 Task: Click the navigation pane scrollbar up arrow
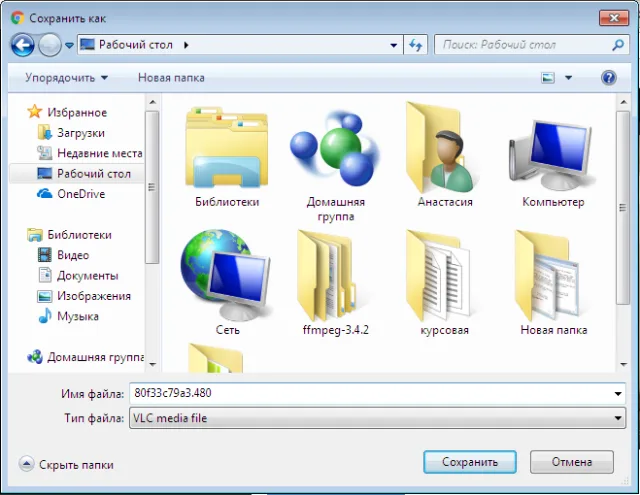tap(153, 102)
